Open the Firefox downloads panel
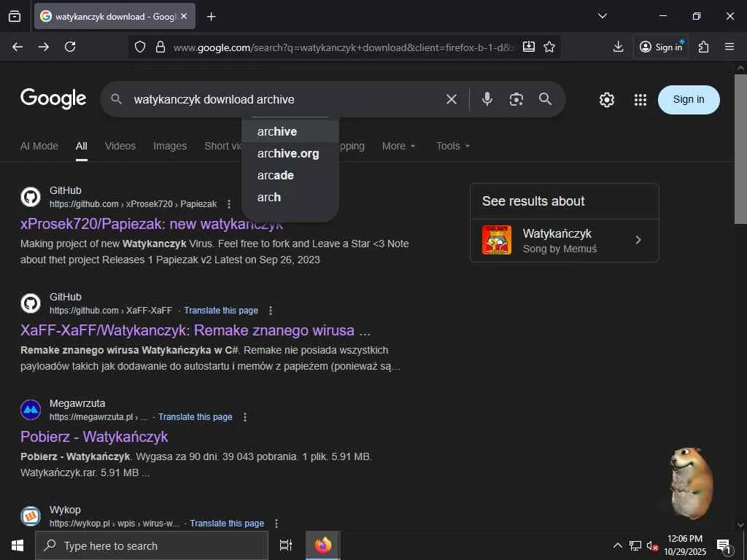Viewport: 747px width, 560px height. [618, 47]
